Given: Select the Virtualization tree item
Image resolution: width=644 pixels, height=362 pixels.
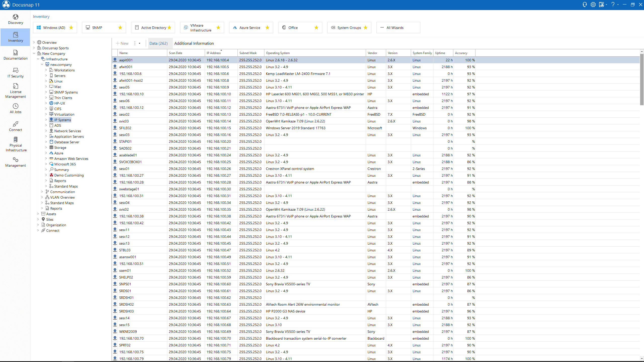Looking at the screenshot, I should (x=62, y=114).
